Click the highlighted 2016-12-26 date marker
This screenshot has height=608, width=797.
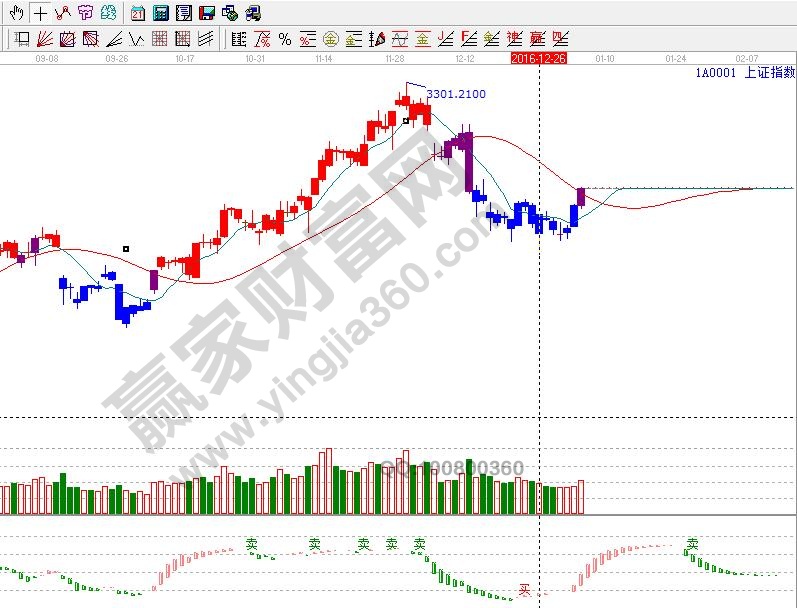[x=539, y=59]
